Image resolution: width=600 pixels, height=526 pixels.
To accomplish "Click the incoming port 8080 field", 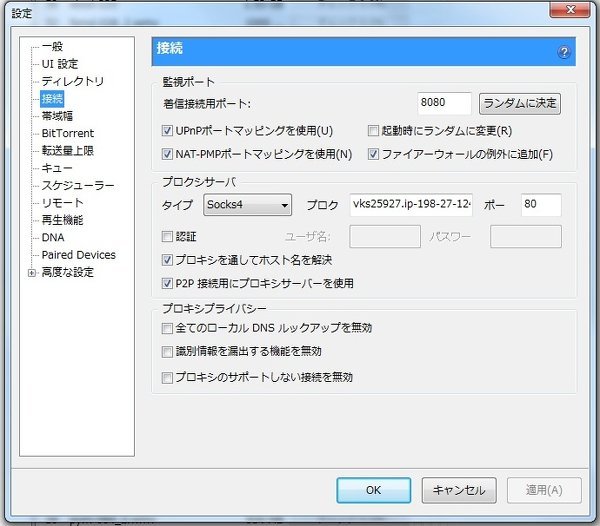I will (444, 103).
